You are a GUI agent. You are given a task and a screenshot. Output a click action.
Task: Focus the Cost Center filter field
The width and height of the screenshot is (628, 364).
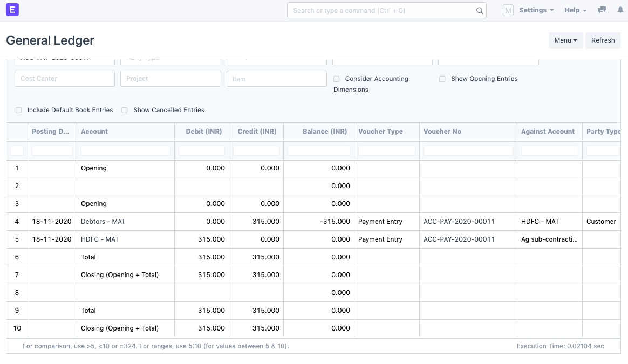tap(65, 79)
